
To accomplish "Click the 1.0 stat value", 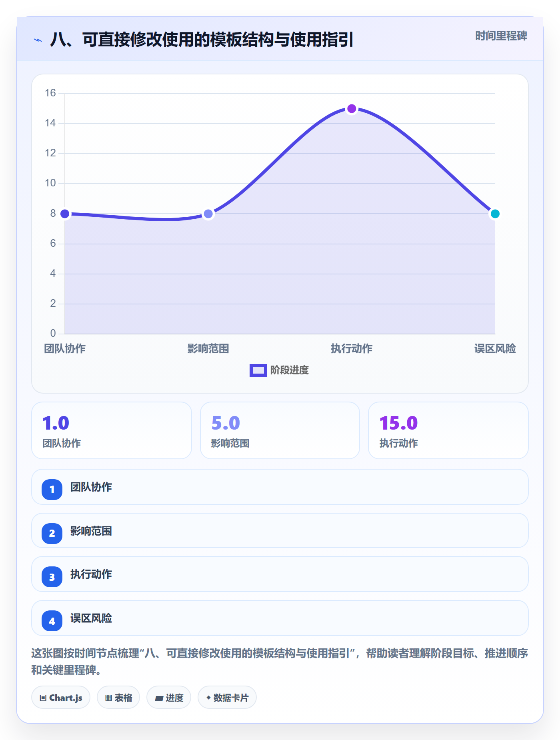I will click(56, 423).
